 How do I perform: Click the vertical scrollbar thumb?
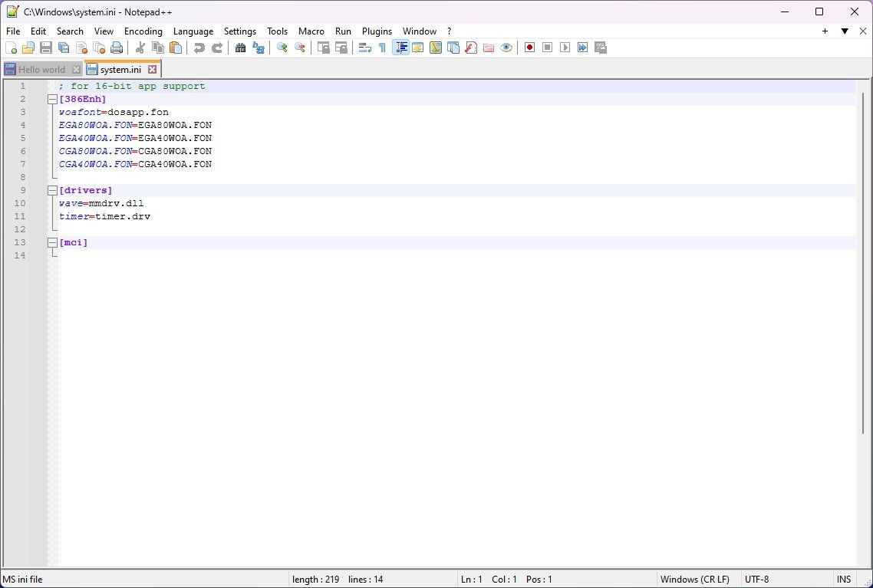pos(864,263)
